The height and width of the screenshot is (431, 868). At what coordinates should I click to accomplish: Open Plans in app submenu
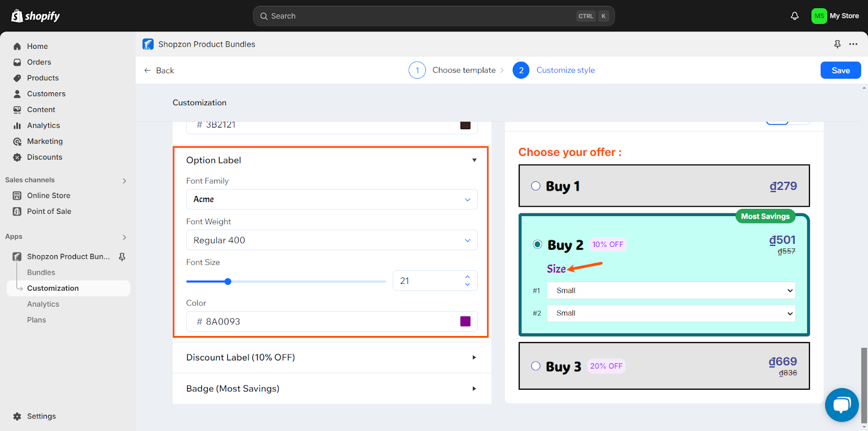(x=36, y=320)
